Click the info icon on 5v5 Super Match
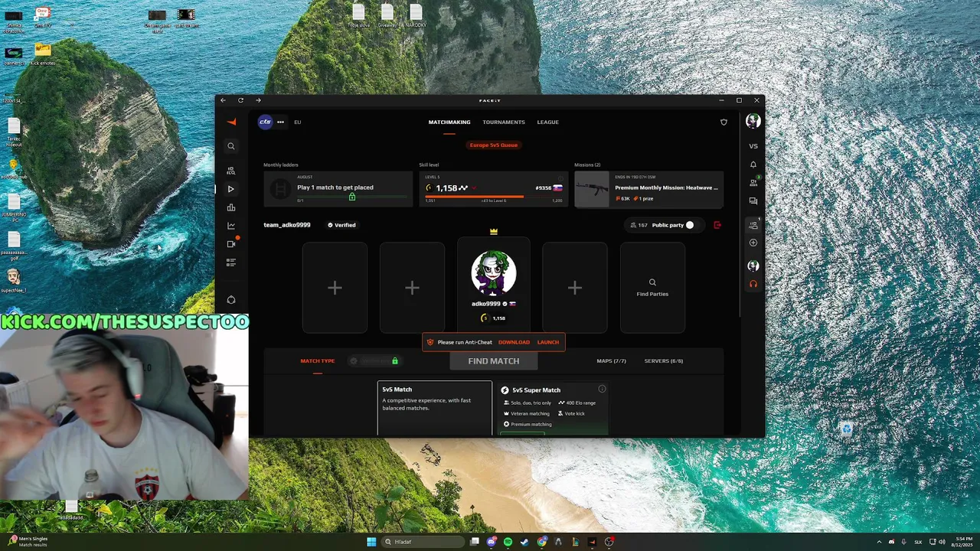This screenshot has width=980, height=551. [x=602, y=389]
